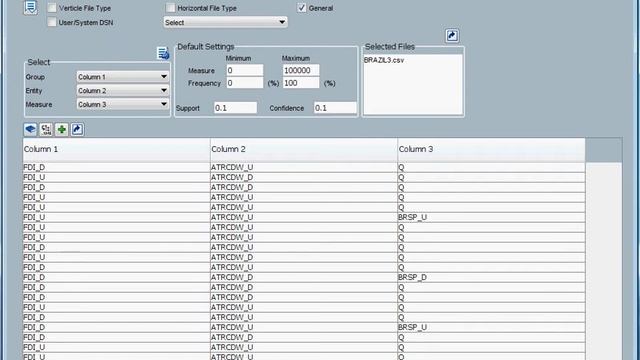This screenshot has height=360, width=640.
Task: Click the Column 2 table header
Action: (x=304, y=149)
